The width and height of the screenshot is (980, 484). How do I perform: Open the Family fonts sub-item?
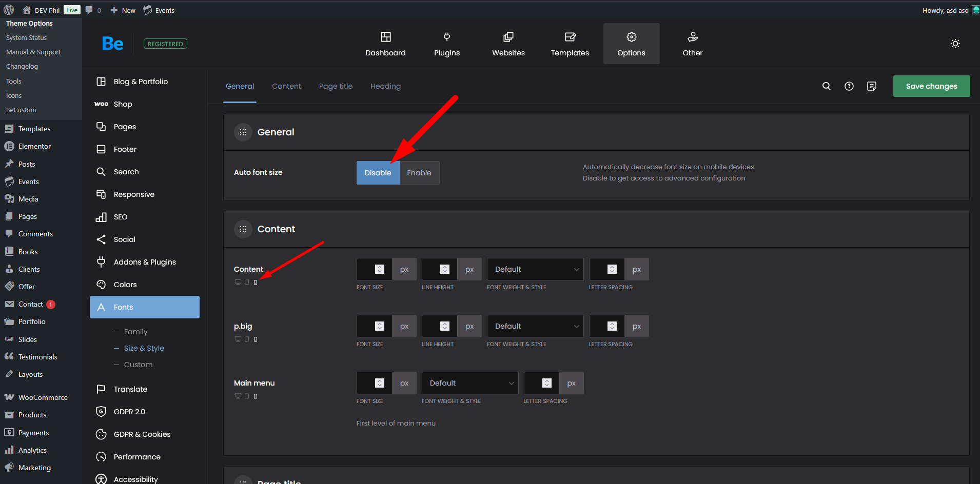pyautogui.click(x=135, y=332)
